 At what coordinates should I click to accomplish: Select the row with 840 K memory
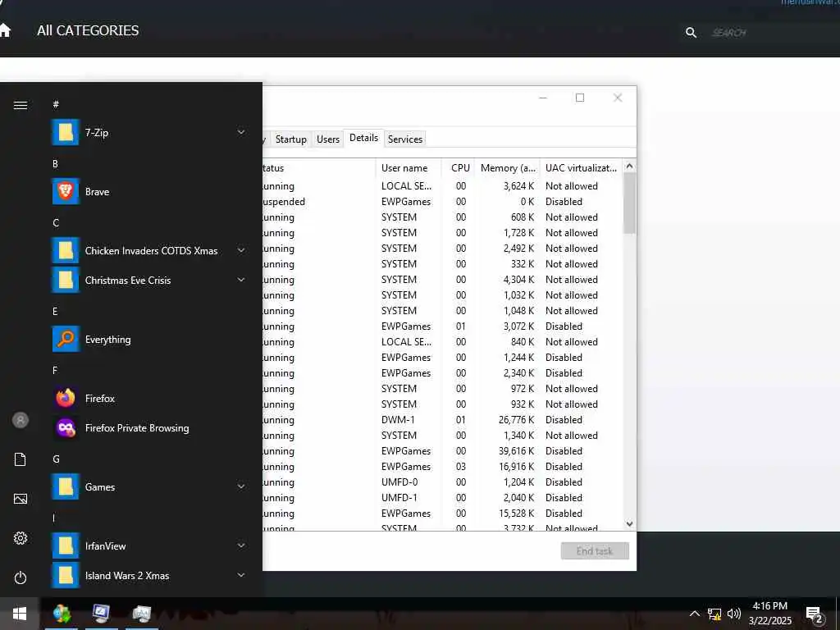pos(442,342)
